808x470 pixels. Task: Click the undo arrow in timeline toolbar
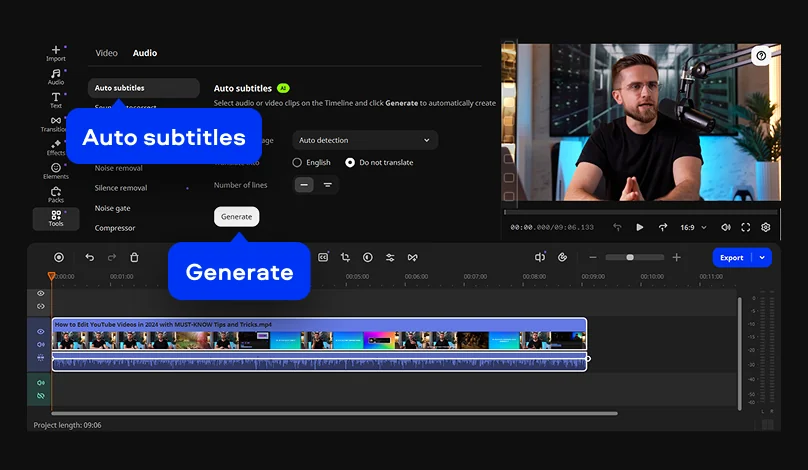click(89, 257)
